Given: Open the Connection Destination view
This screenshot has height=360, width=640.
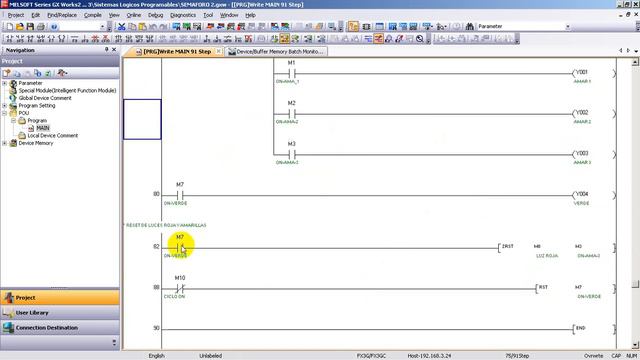Looking at the screenshot, I should [x=60, y=328].
